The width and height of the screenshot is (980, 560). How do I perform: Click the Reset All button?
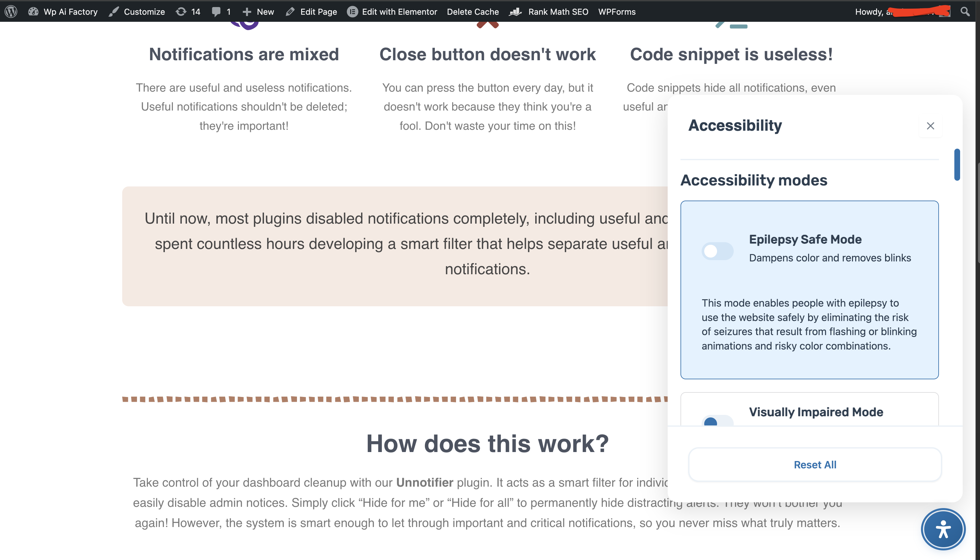[x=815, y=465]
